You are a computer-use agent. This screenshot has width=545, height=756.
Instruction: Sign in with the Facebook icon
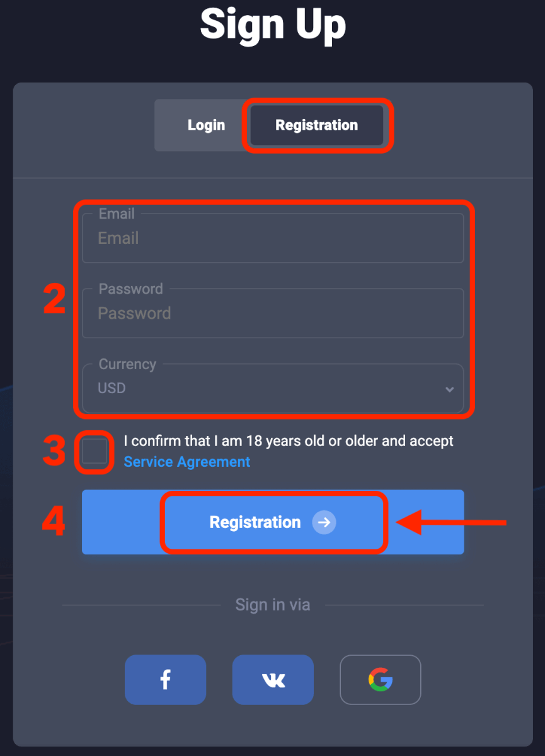coord(165,679)
